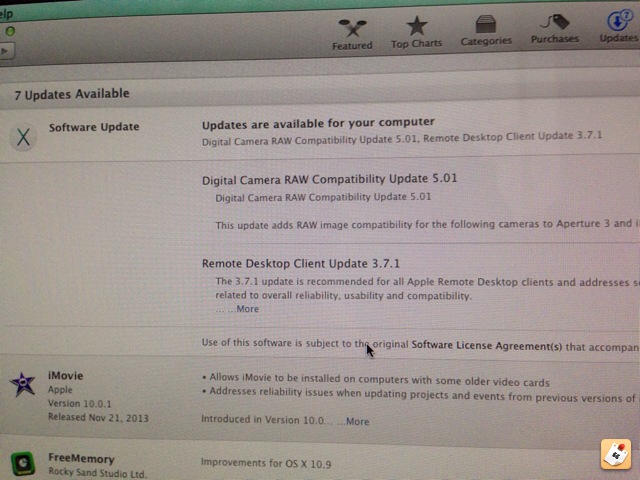Screen dimensions: 640x480
Task: Click the Software Update OS X icon
Action: 23,137
